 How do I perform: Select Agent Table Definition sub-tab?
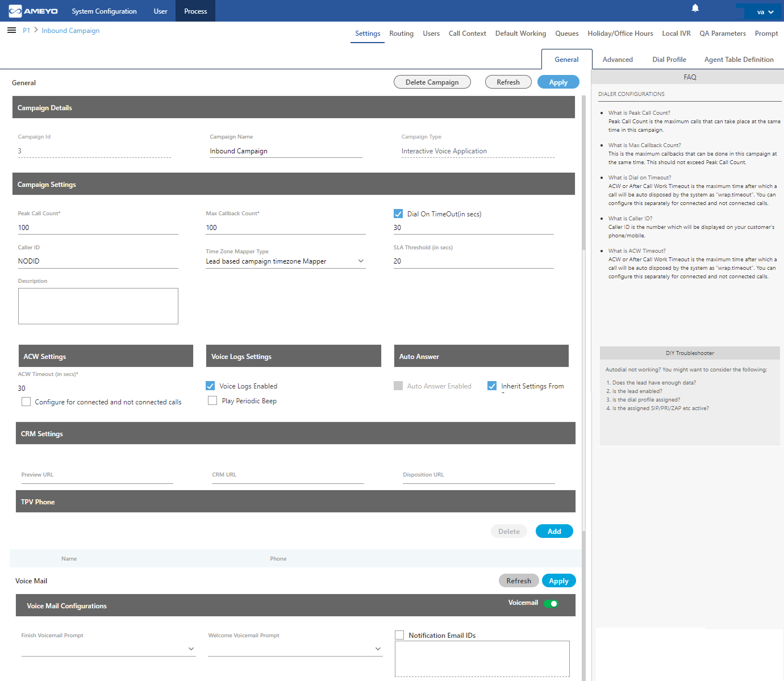739,60
